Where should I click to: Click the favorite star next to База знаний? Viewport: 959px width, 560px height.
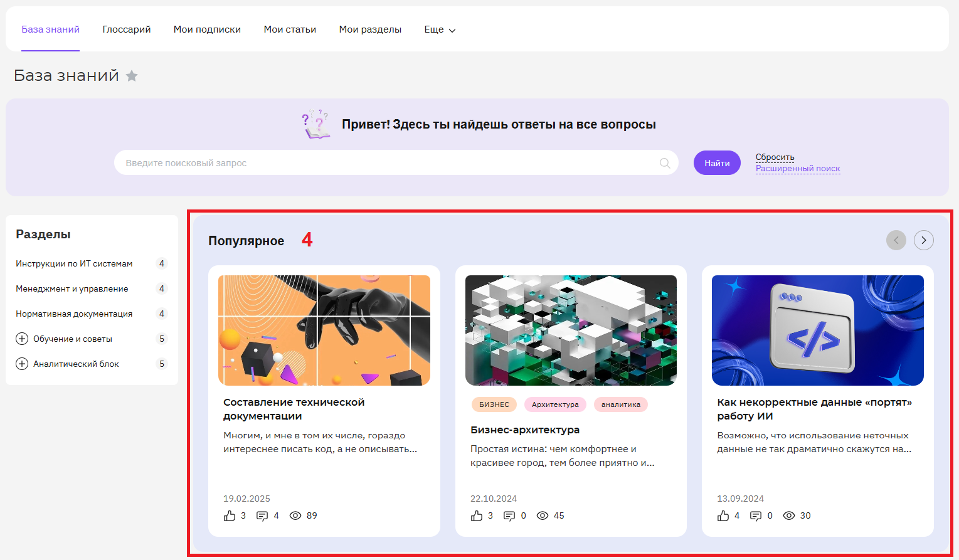click(132, 76)
